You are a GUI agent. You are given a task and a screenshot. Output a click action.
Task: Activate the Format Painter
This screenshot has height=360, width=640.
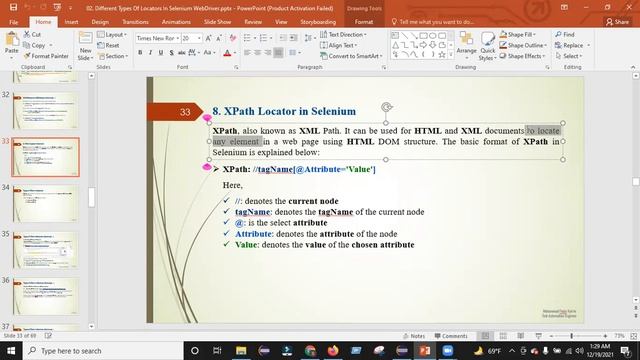click(x=46, y=56)
